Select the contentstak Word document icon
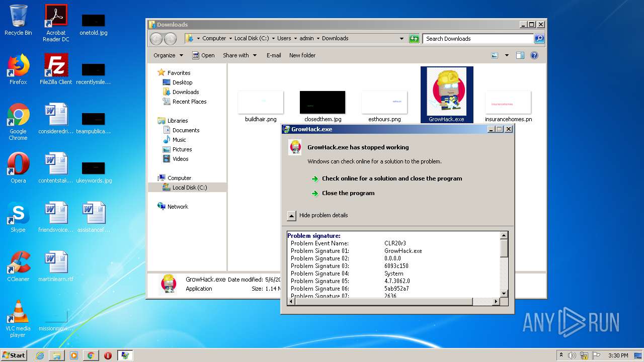The width and height of the screenshot is (644, 362). [x=56, y=168]
